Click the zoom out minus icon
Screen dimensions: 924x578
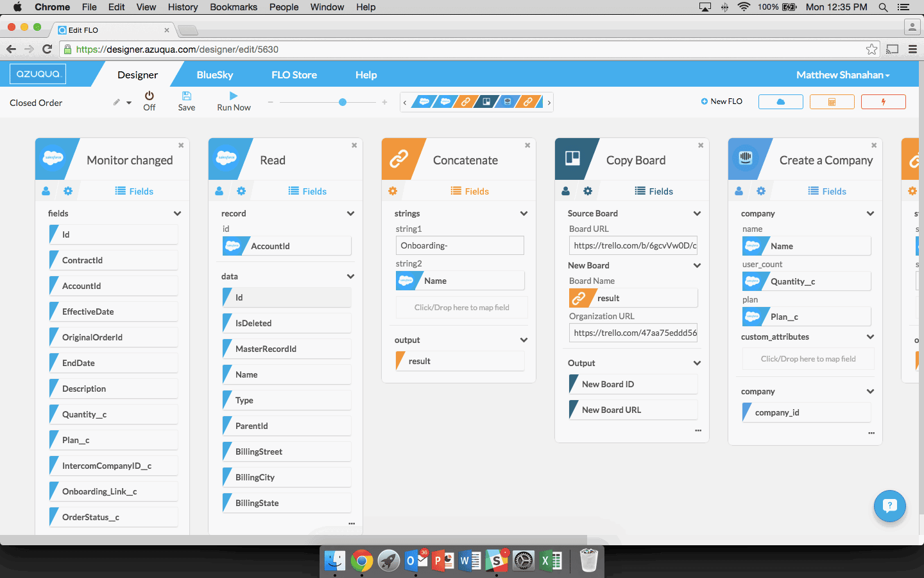pos(270,102)
